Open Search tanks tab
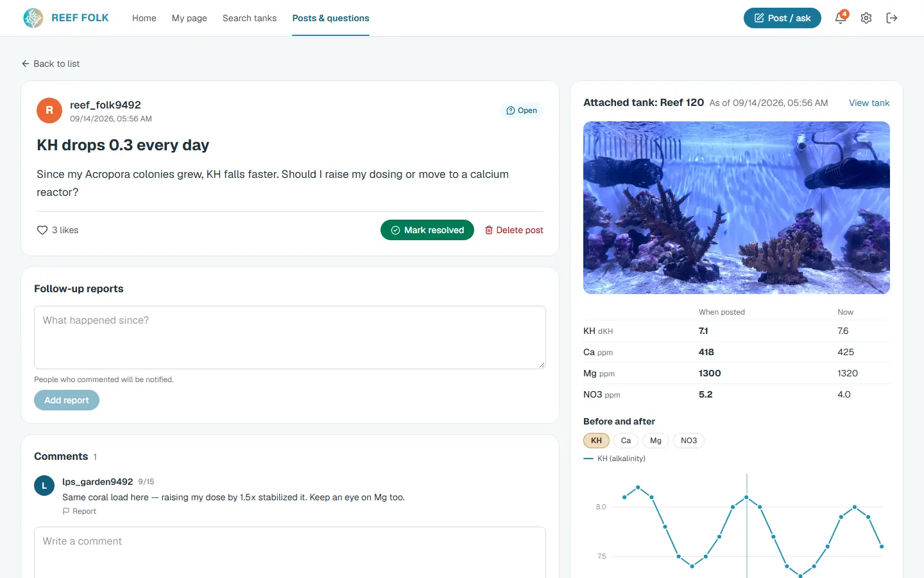 pos(250,18)
